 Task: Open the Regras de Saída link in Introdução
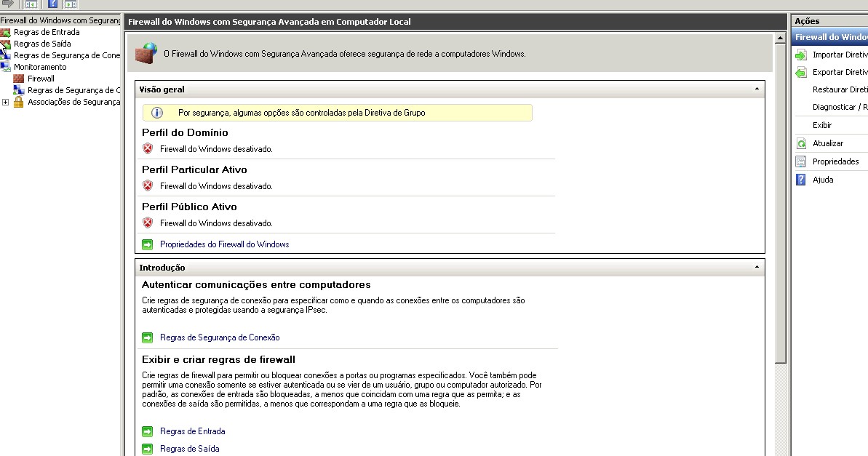coord(190,448)
